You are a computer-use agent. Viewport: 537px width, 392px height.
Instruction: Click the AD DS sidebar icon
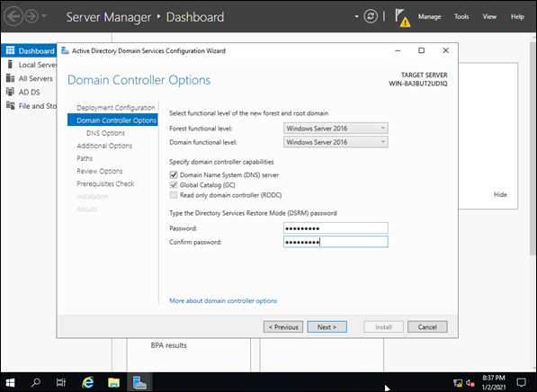[x=10, y=92]
